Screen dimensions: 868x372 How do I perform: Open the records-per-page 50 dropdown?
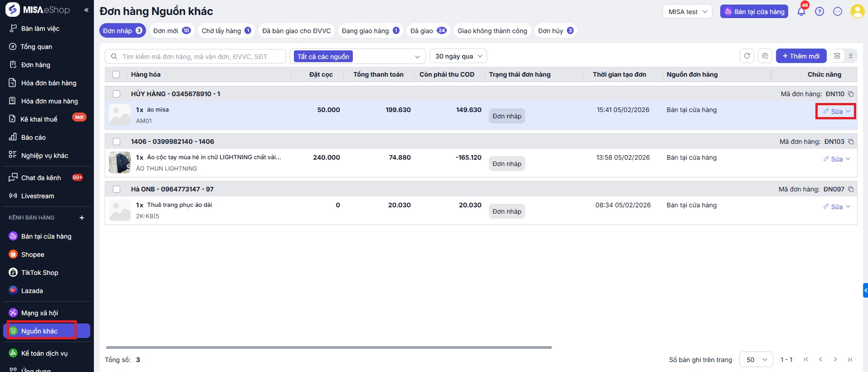756,360
